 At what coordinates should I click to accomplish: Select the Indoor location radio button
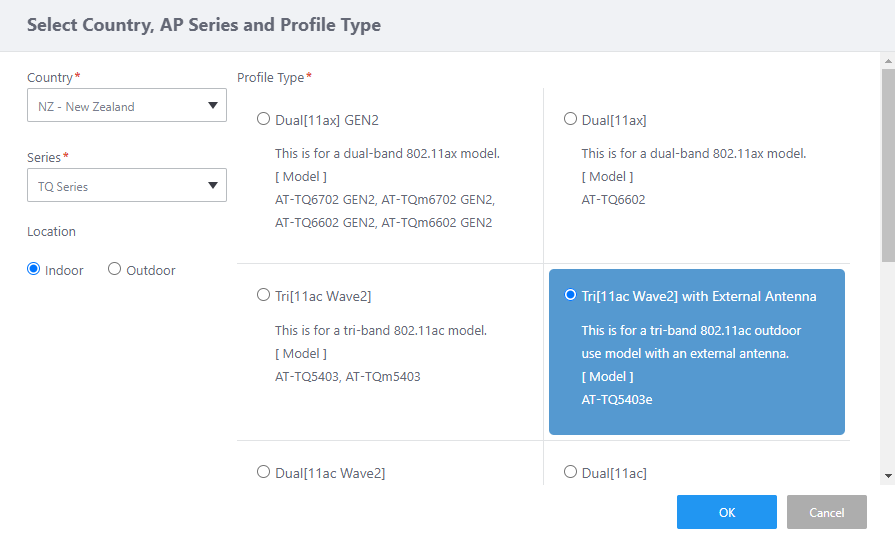point(34,269)
